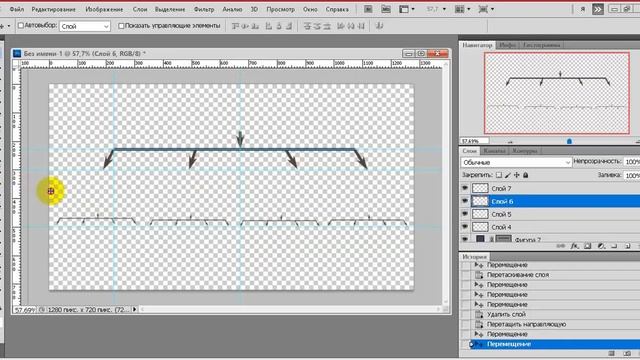
Task: Open the Screen Mode dropdown
Action: pyautogui.click(x=486, y=9)
